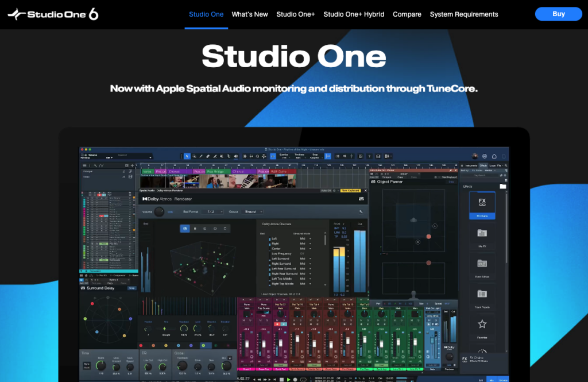Open the Studio One+ Hybrid nav tab
Viewport: 588px width, 382px height.
pos(354,14)
